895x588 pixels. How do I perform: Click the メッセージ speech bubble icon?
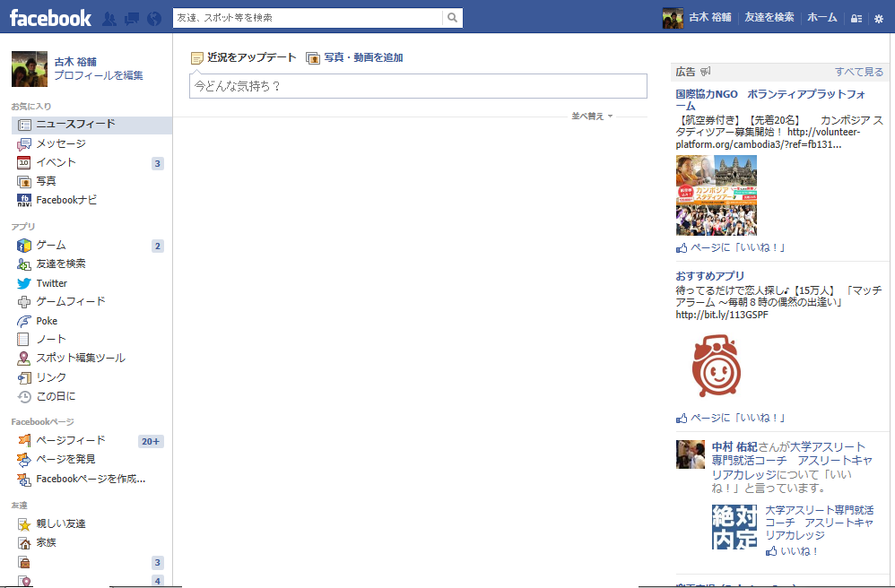24,144
